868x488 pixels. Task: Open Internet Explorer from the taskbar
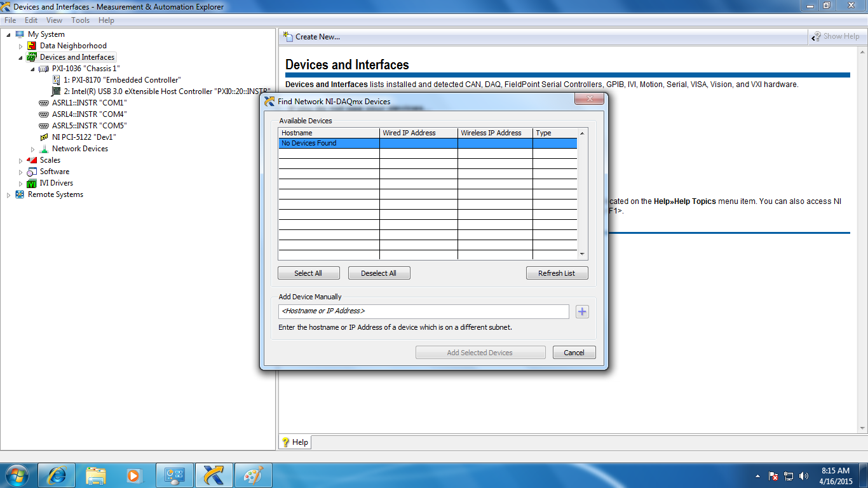click(57, 475)
